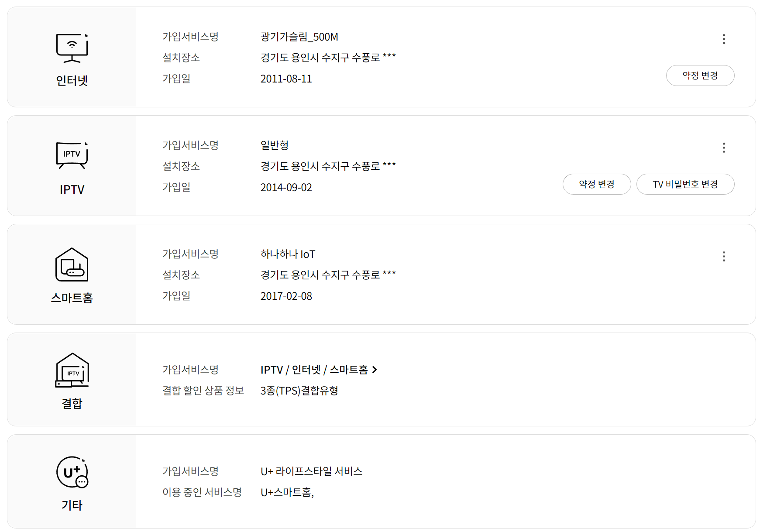
Task: Click the U+ other services icon
Action: (72, 472)
